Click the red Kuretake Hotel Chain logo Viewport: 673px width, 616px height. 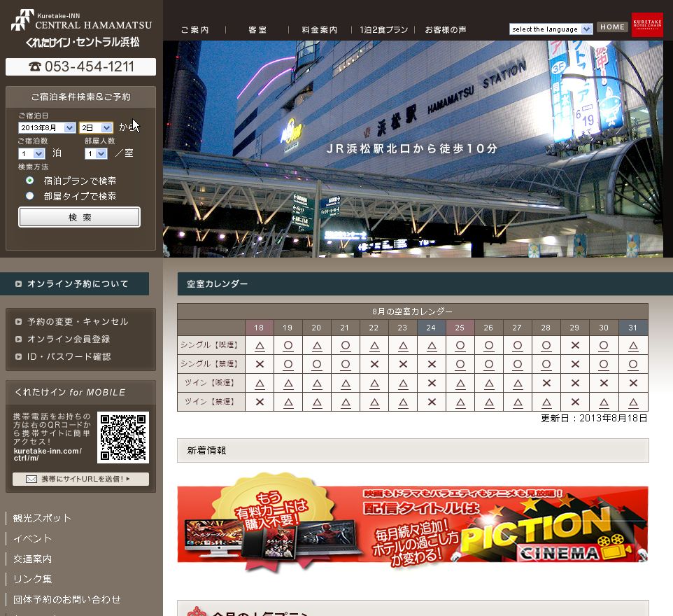tap(647, 24)
